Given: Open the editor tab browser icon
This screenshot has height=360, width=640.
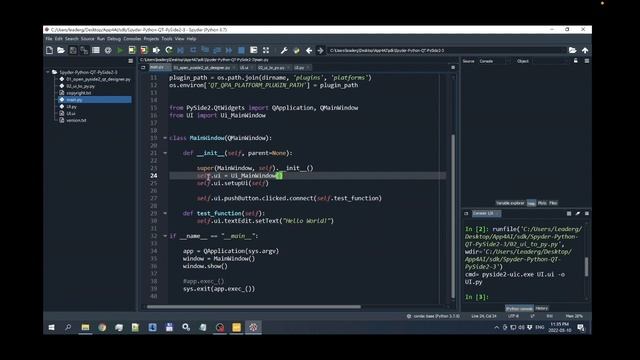Looking at the screenshot, I should pyautogui.click(x=143, y=67).
